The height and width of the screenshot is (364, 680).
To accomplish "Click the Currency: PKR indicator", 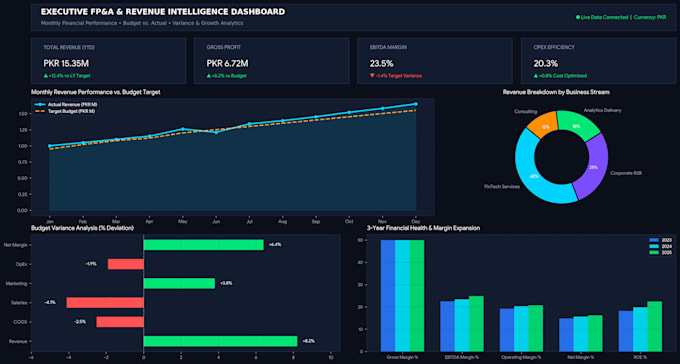I will point(650,17).
